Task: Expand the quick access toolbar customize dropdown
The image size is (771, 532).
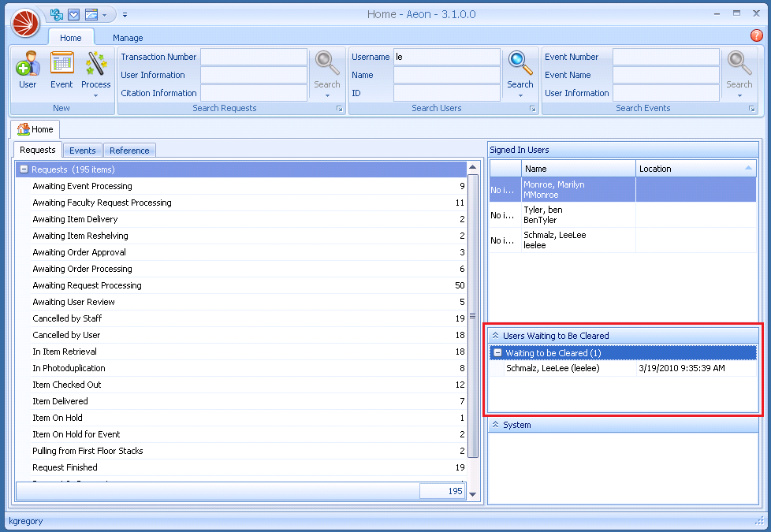Action: pos(125,14)
